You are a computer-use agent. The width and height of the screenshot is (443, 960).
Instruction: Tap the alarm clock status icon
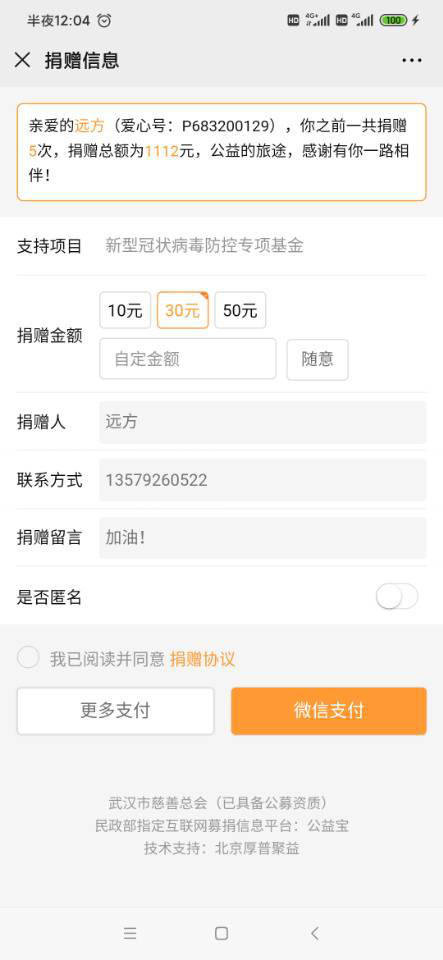105,20
